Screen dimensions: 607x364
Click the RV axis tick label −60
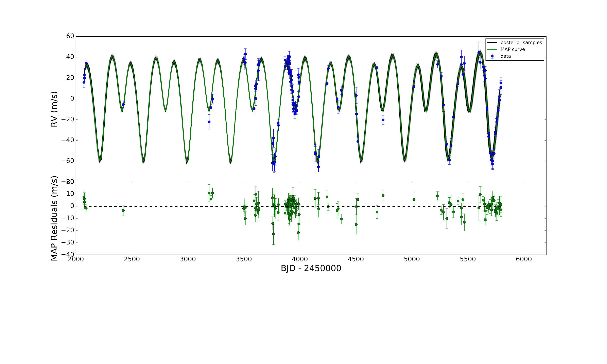click(68, 161)
